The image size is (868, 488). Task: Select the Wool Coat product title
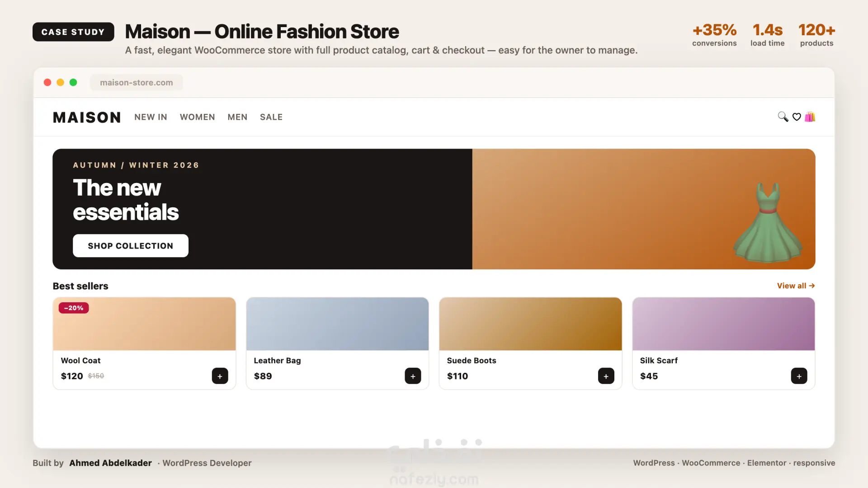coord(80,361)
